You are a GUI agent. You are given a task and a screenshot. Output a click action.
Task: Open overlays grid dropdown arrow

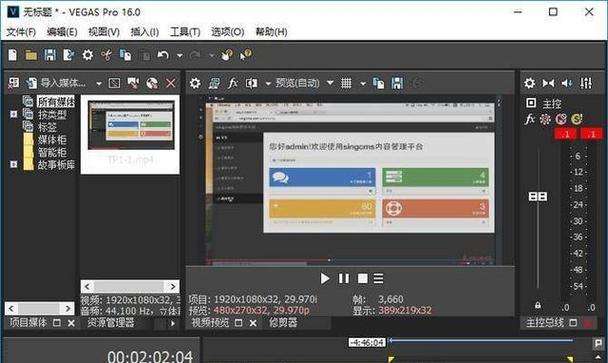coord(363,83)
